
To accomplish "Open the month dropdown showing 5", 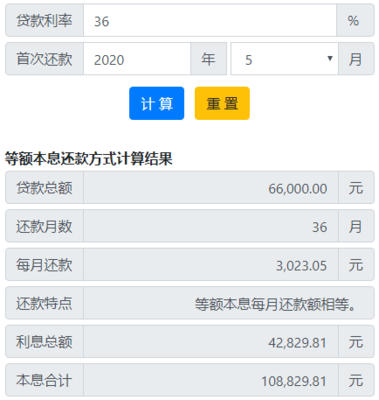I will pyautogui.click(x=284, y=59).
